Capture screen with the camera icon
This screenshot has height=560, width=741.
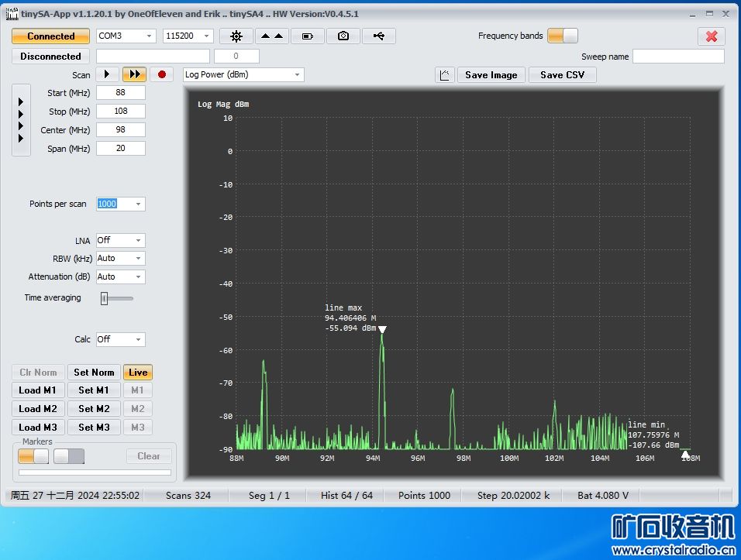click(x=343, y=36)
